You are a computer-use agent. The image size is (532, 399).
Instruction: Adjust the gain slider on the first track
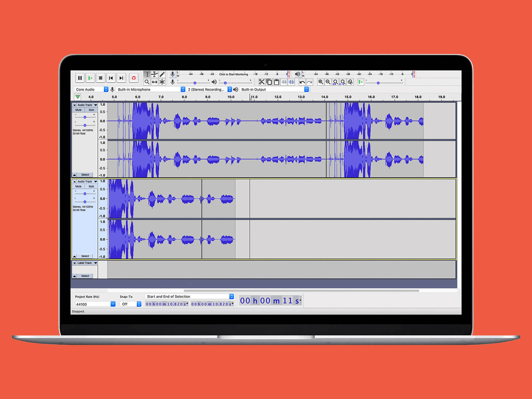click(x=84, y=117)
